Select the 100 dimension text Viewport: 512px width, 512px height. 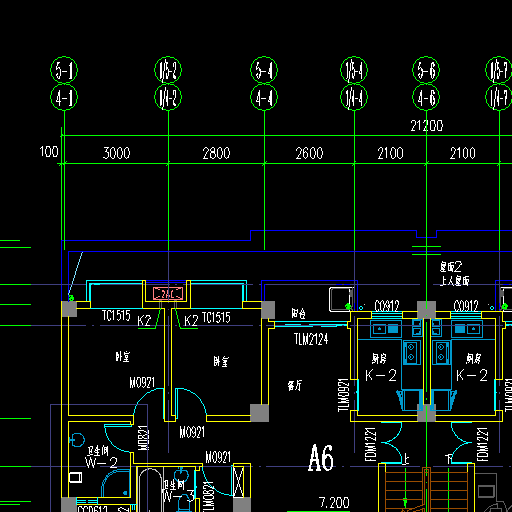49,152
